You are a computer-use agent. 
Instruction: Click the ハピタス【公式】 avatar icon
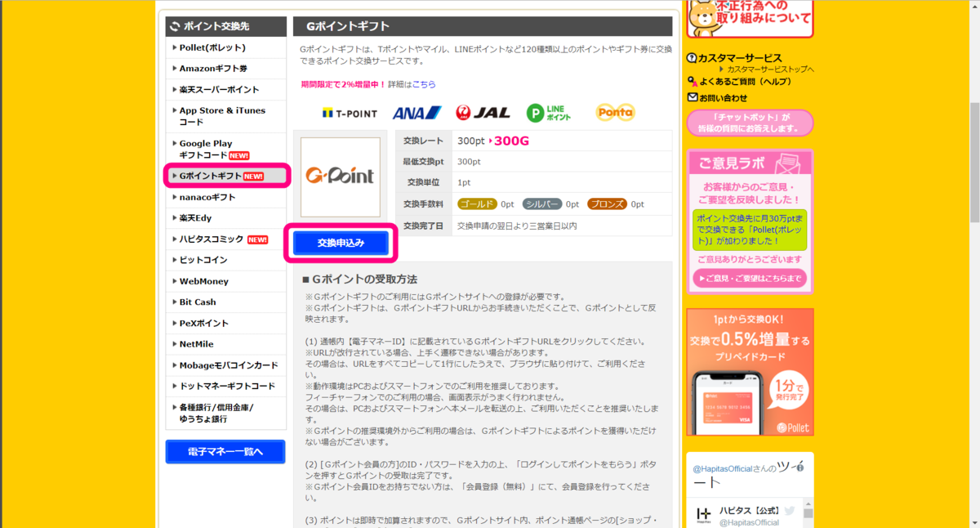[x=703, y=515]
